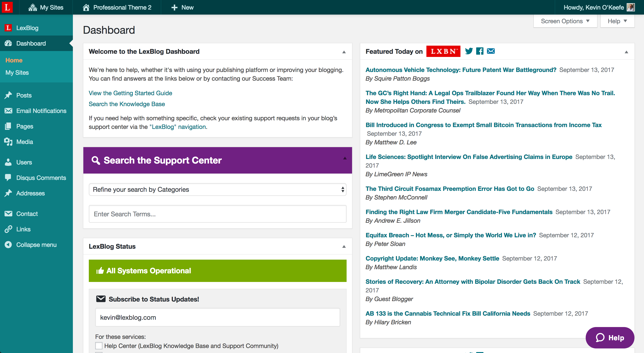This screenshot has height=353, width=644.
Task: Expand the Screen Options panel
Action: [565, 21]
